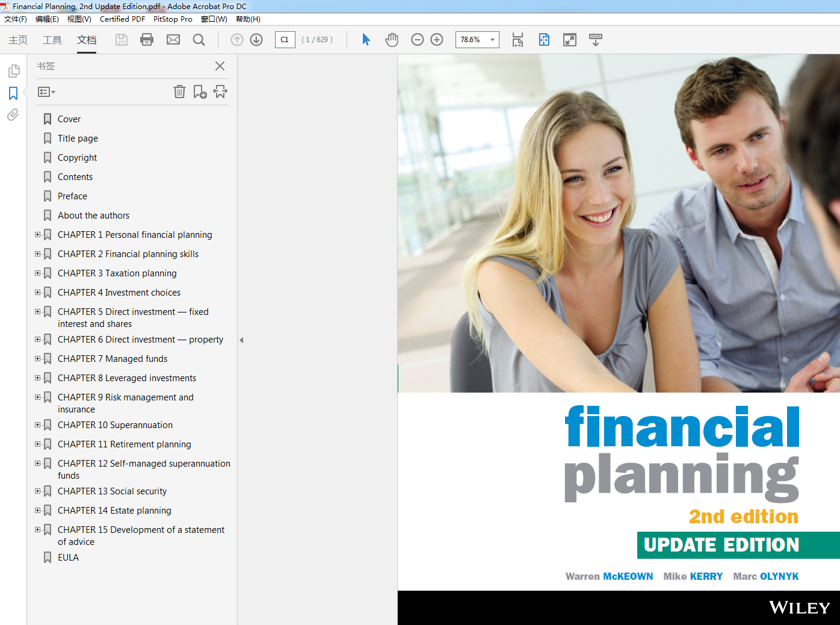
Task: Zoom out with minus icon
Action: [x=418, y=40]
